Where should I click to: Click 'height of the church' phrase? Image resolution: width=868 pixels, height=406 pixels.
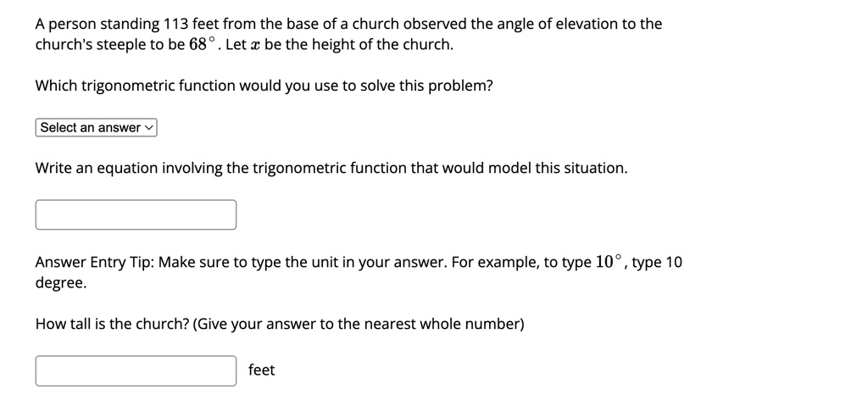pyautogui.click(x=383, y=46)
